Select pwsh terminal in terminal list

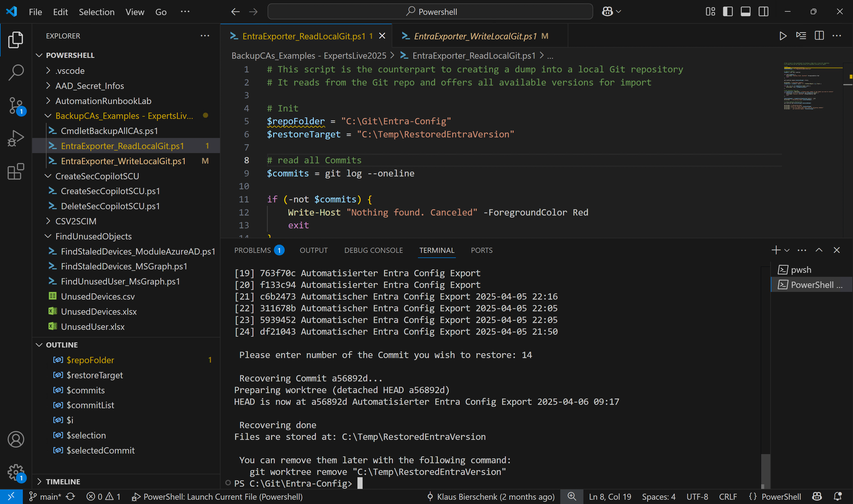point(812,270)
